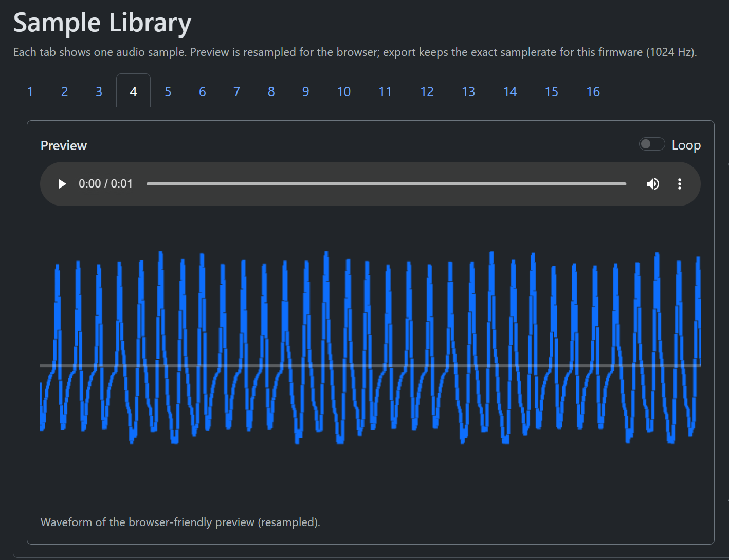Open sample tab 2
Image resolution: width=729 pixels, height=560 pixels.
click(x=64, y=91)
